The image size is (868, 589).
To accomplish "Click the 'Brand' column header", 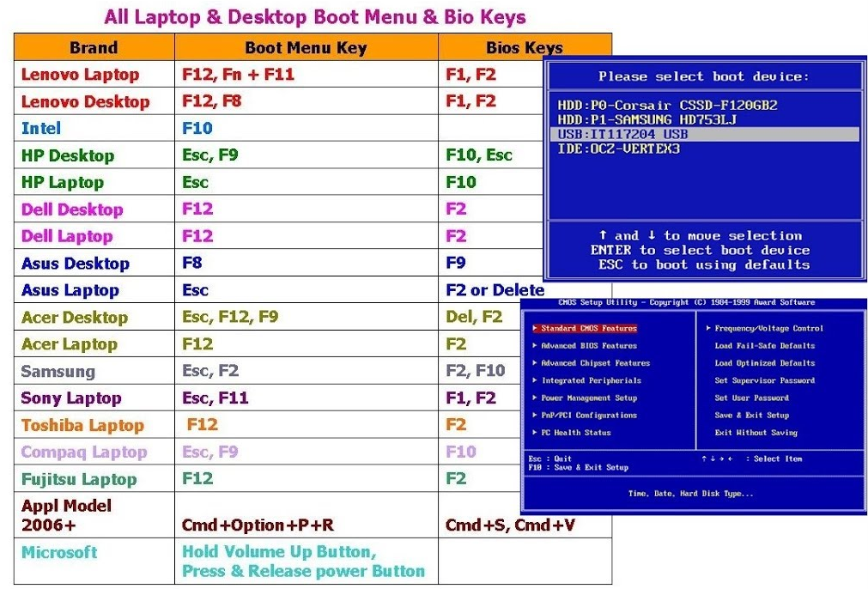I will point(94,47).
